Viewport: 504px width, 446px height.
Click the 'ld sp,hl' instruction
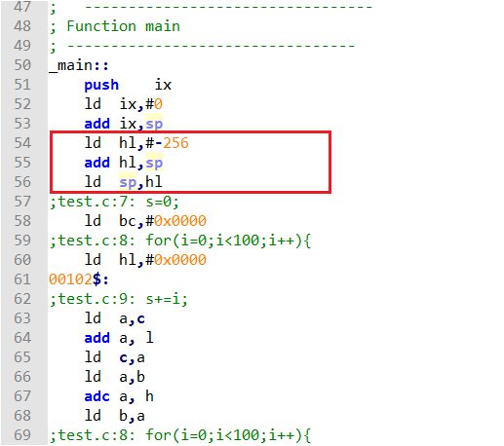click(124, 182)
